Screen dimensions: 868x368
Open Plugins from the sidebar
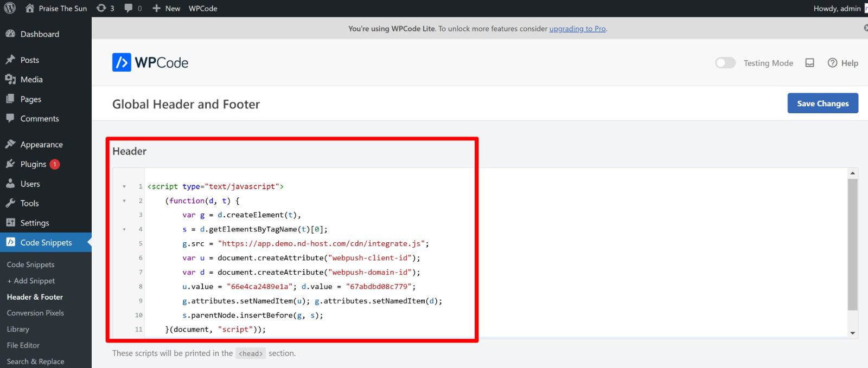click(33, 164)
